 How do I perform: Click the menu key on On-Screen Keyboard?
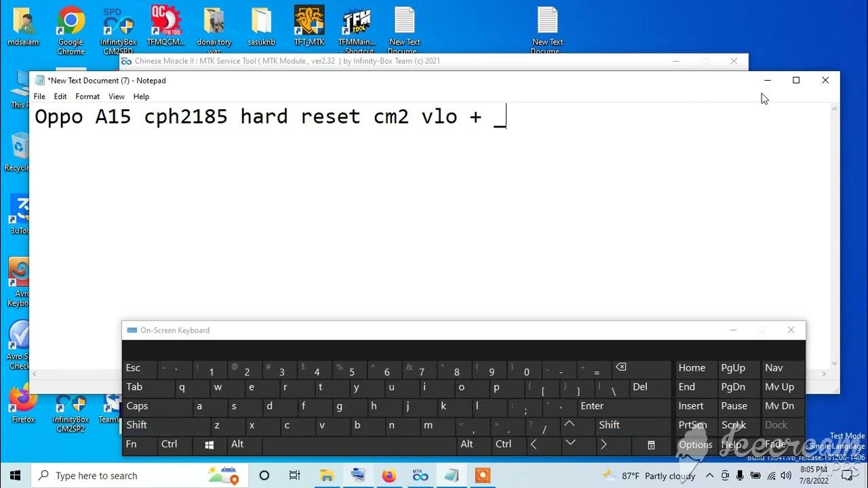pos(651,445)
